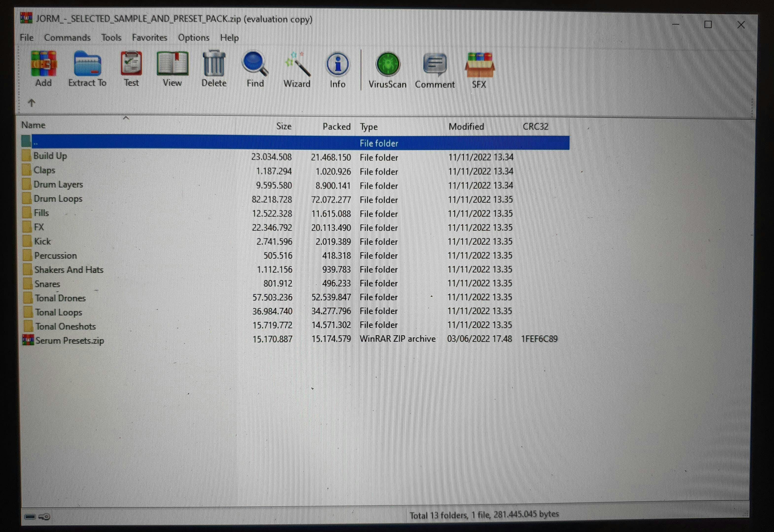
Task: Sort by Modified column header
Action: tap(466, 127)
